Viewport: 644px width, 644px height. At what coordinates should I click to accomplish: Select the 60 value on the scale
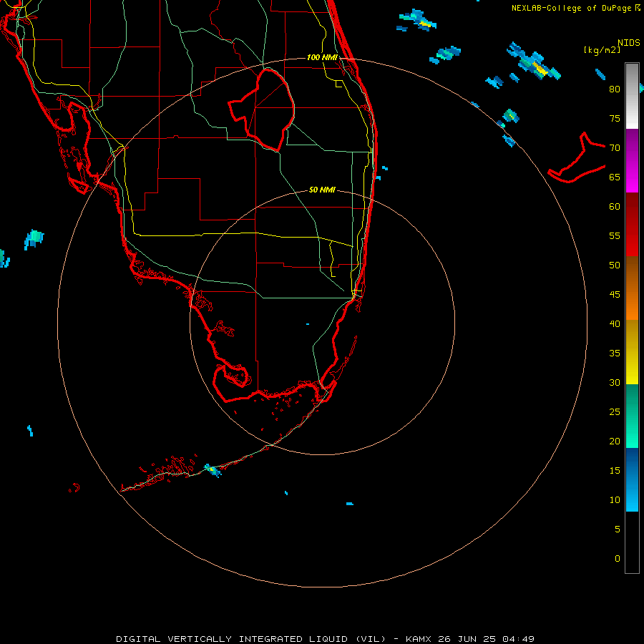615,207
